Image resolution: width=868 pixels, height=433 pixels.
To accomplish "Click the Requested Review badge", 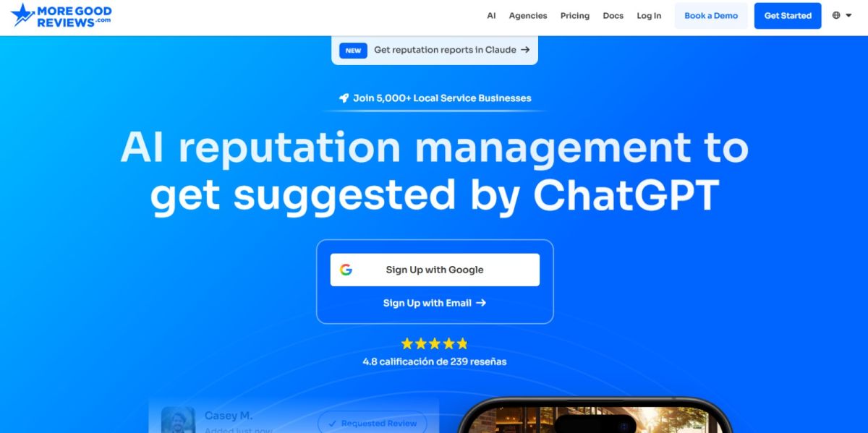I will point(373,423).
